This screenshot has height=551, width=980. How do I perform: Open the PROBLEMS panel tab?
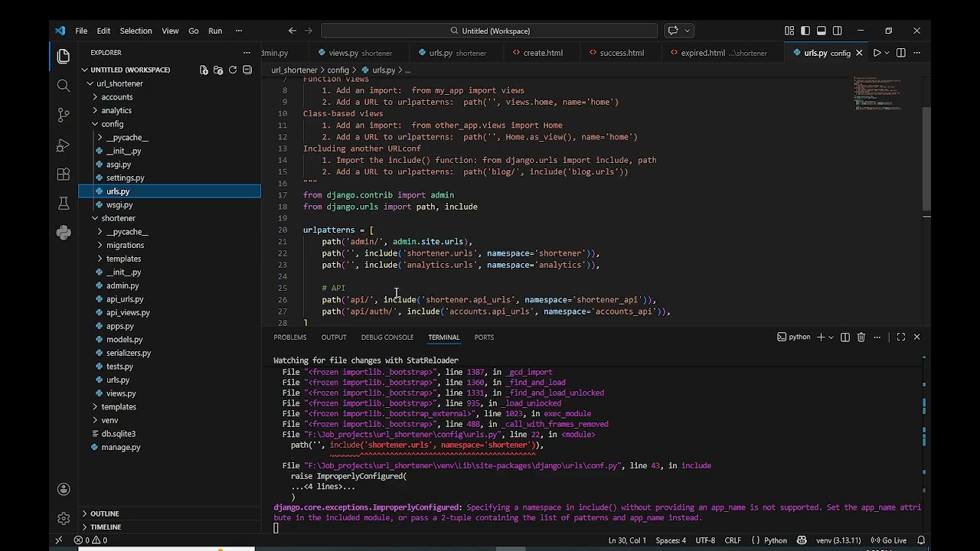(x=290, y=337)
